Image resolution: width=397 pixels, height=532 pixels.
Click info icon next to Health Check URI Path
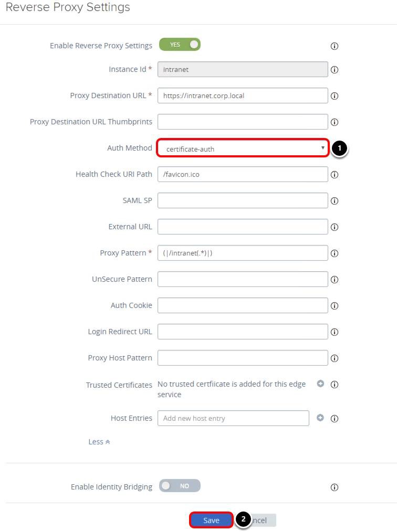coord(335,175)
